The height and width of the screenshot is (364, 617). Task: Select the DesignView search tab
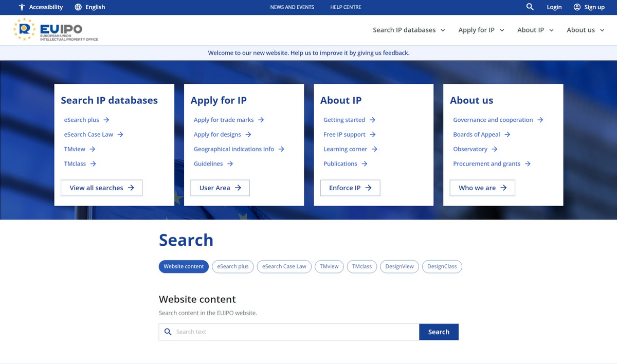click(x=400, y=266)
